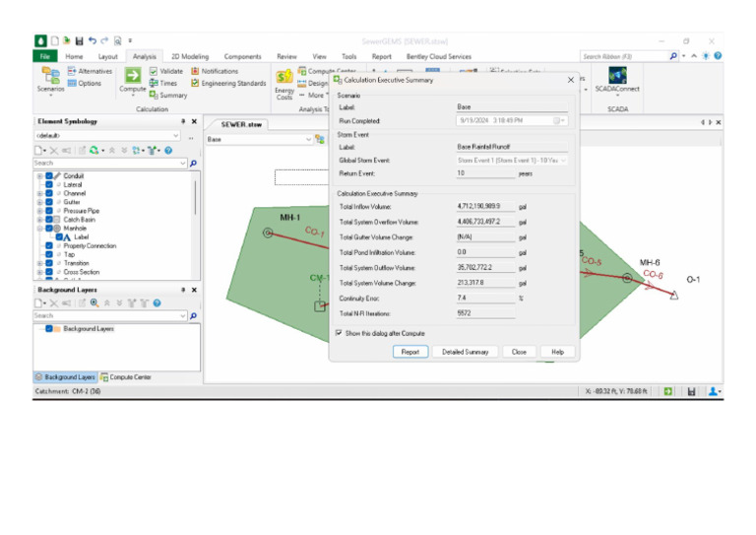
Task: Open the Times tool
Action: [163, 83]
